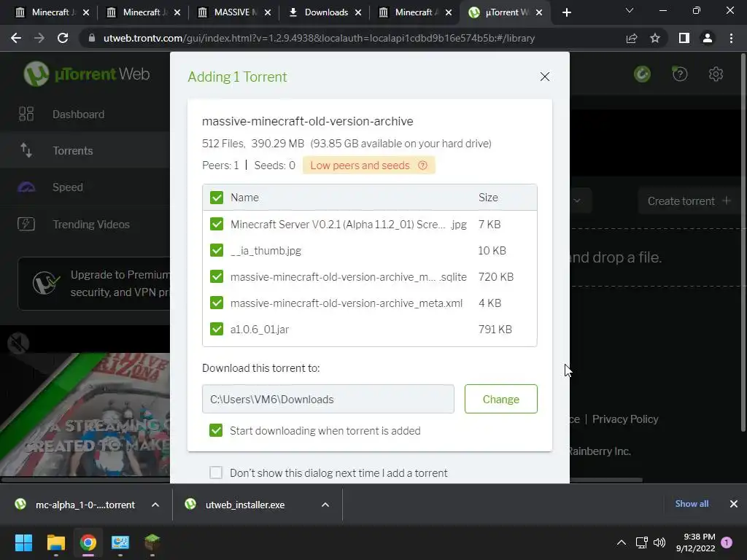Open the help question mark icon

point(680,74)
